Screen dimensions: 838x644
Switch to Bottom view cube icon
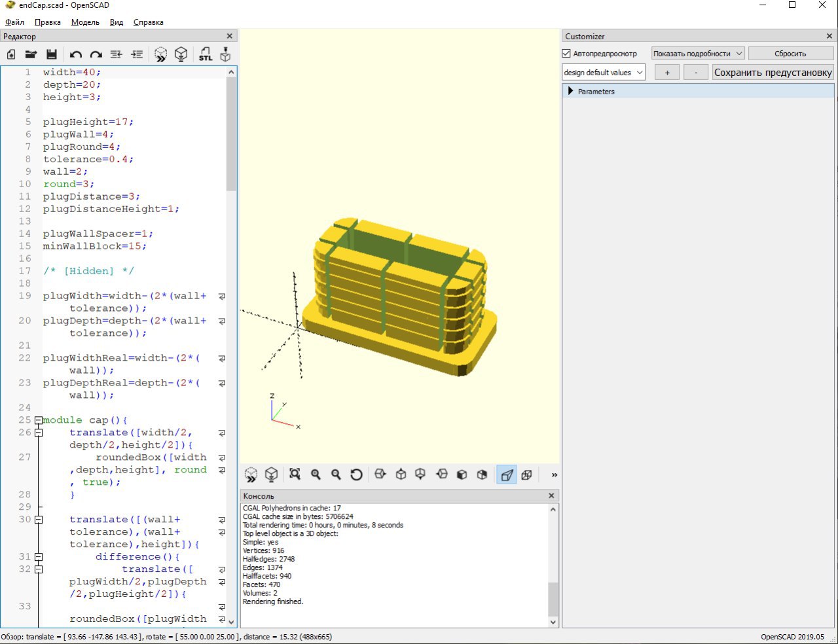421,474
